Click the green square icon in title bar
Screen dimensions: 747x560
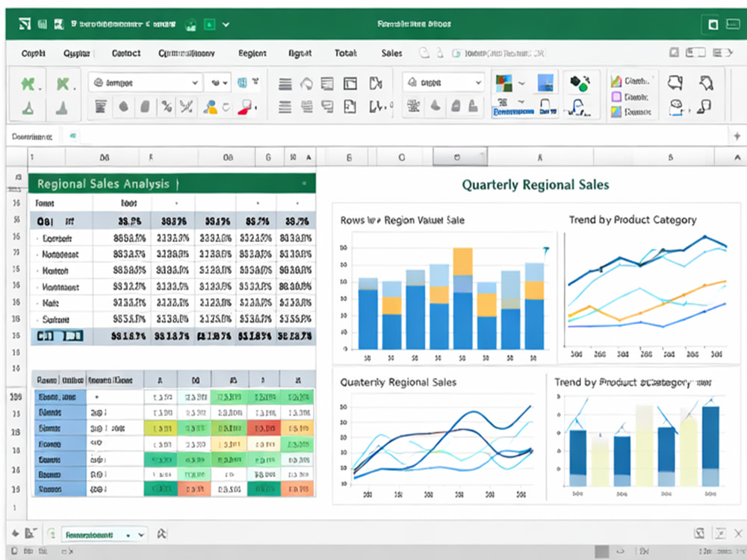click(x=210, y=24)
